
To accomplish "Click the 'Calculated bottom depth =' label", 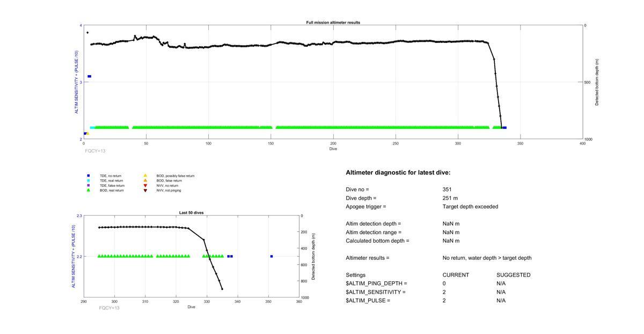I will pos(377,241).
